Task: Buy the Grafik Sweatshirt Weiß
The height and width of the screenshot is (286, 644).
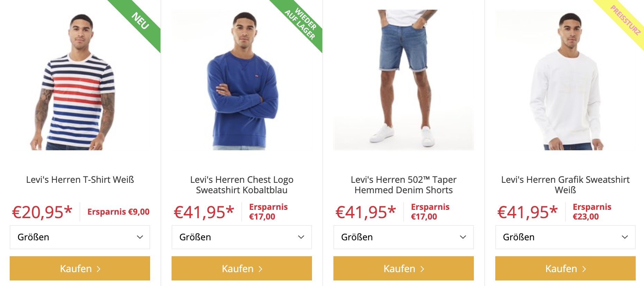Action: (x=565, y=268)
